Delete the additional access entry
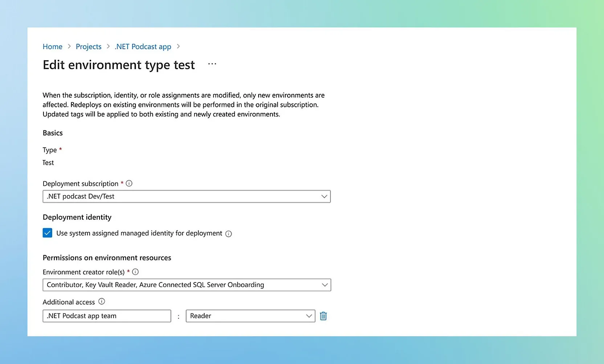Image resolution: width=604 pixels, height=364 pixels. [x=323, y=316]
